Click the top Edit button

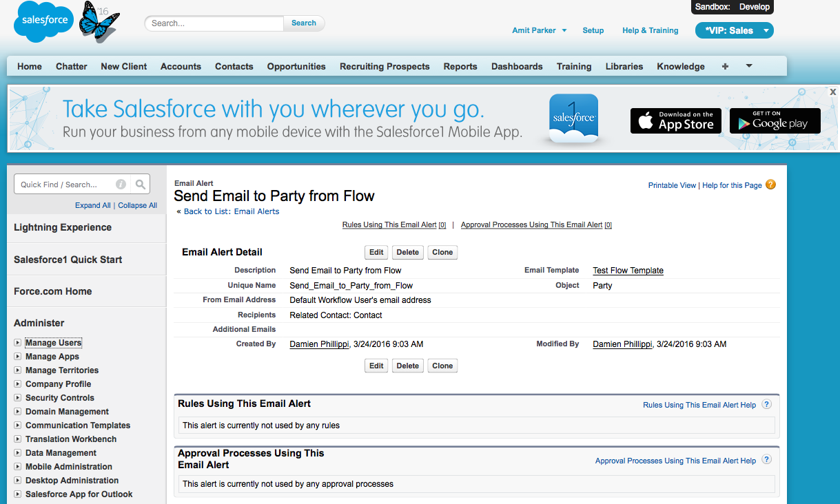[x=376, y=252]
